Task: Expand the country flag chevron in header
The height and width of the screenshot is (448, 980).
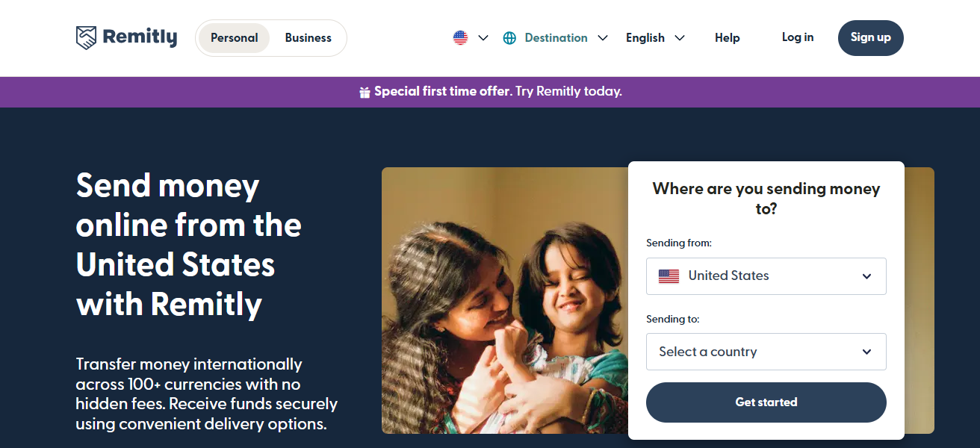Action: pyautogui.click(x=483, y=38)
